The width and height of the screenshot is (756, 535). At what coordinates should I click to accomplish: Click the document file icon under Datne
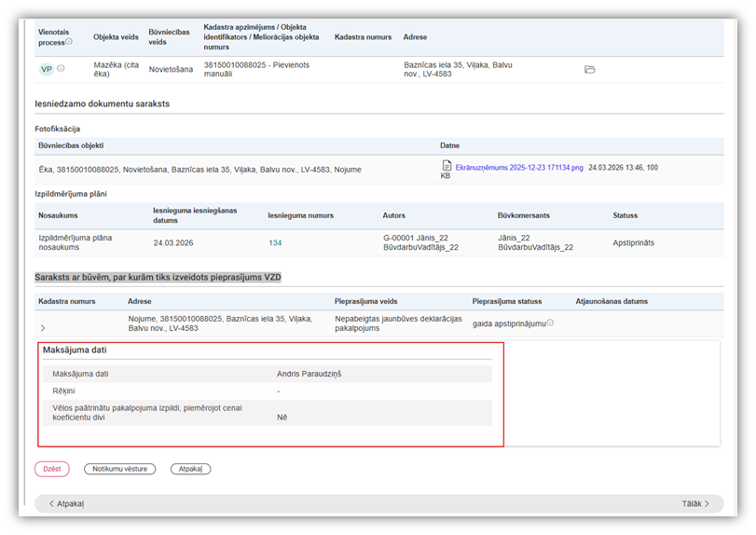pos(447,166)
